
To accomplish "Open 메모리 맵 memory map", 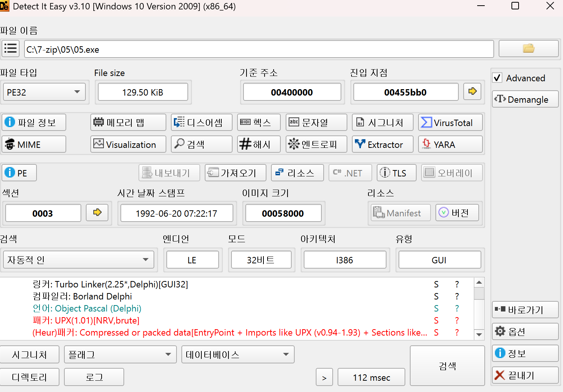I will 128,122.
